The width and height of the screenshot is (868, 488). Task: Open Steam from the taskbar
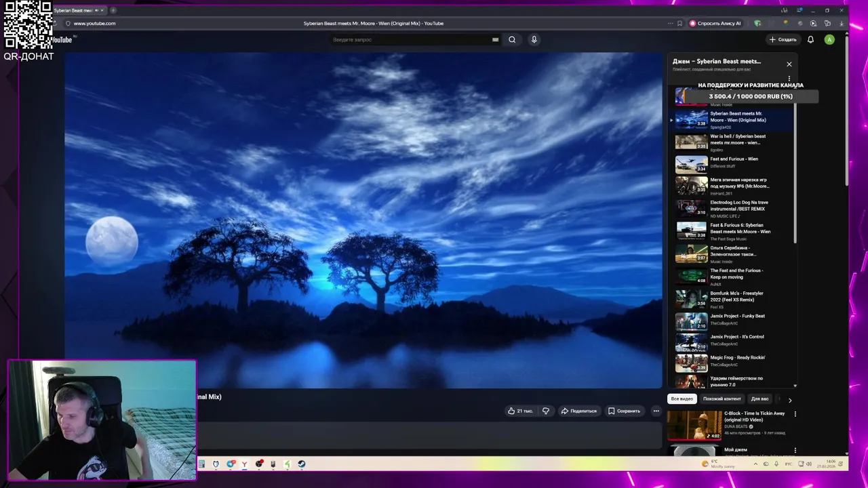302,464
